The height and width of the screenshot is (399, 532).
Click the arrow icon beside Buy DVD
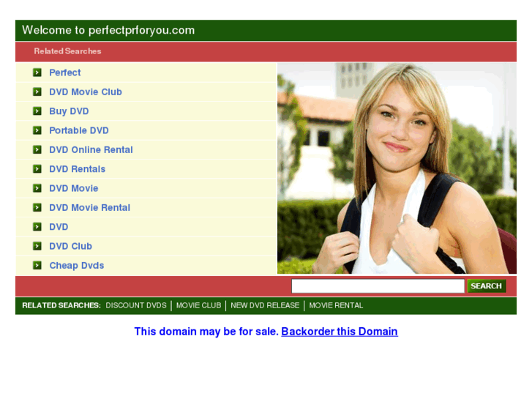tap(37, 111)
